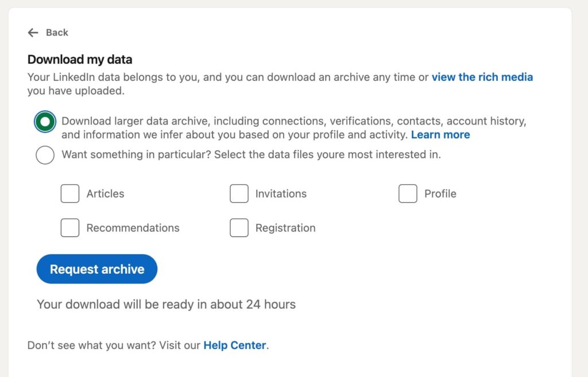This screenshot has height=377, width=588.
Task: Select the Recommendations checkbox
Action: pos(69,227)
